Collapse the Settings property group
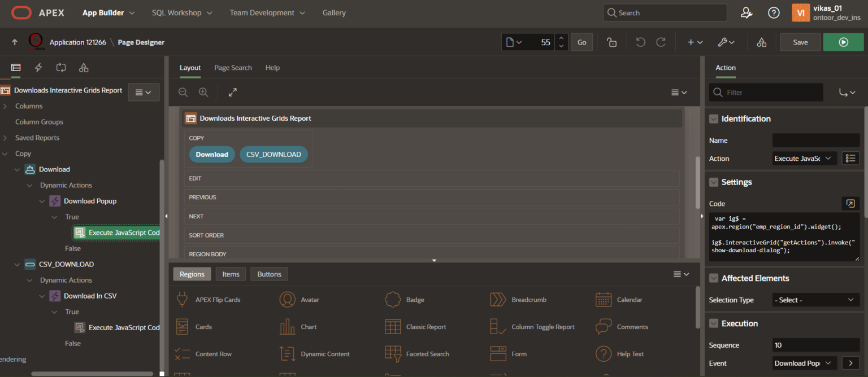This screenshot has height=377, width=868. tap(714, 182)
